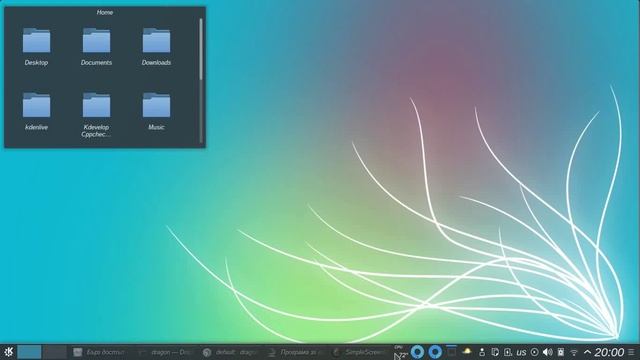Open the battery tray icon
Screen dimensions: 640x360
561,352
